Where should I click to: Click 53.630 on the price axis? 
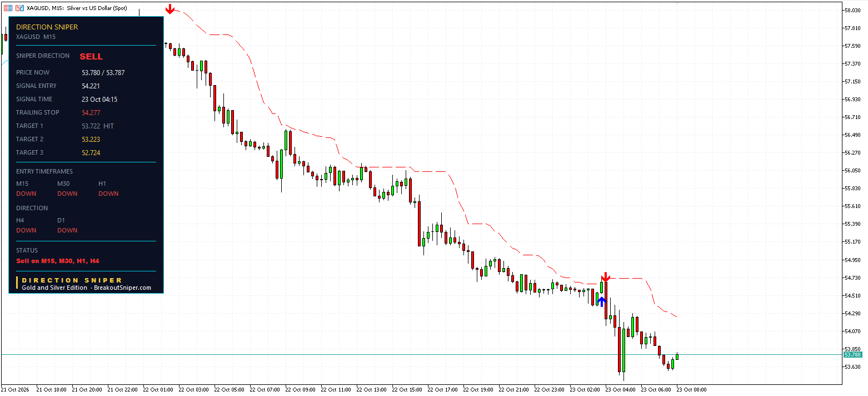click(x=852, y=367)
